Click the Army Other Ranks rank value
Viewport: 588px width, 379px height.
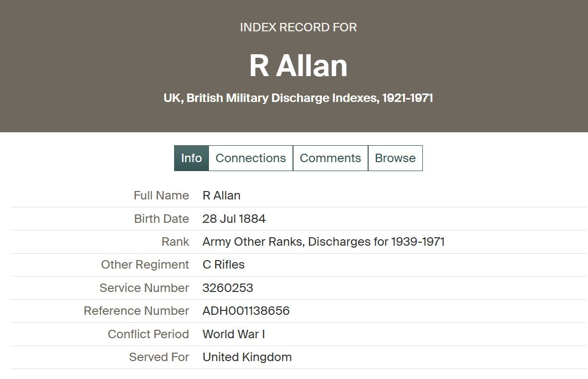(323, 242)
